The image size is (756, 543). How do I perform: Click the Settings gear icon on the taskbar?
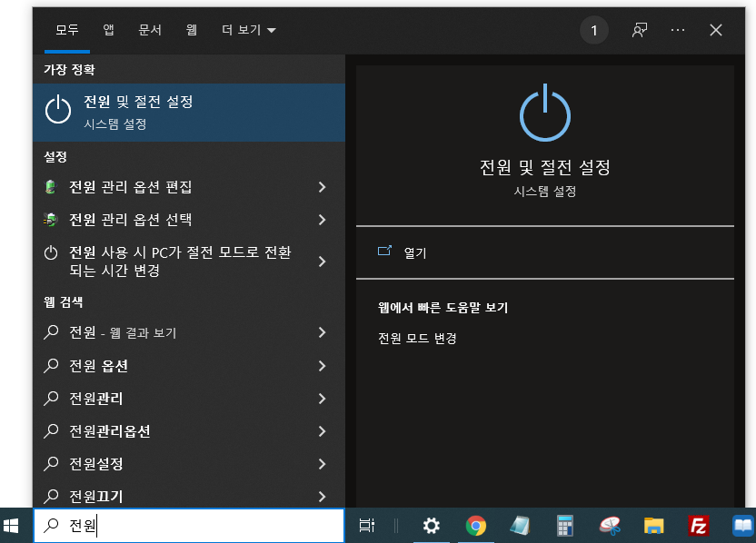tap(431, 526)
